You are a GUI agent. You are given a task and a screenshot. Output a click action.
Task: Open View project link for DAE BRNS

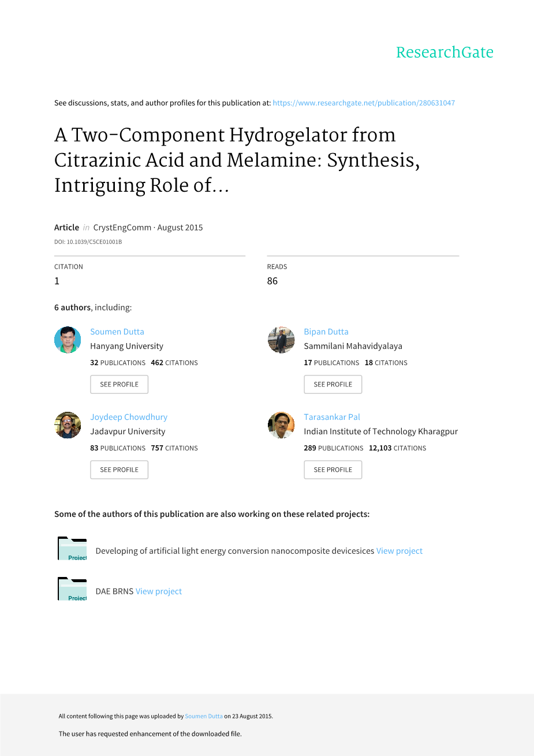tap(159, 591)
